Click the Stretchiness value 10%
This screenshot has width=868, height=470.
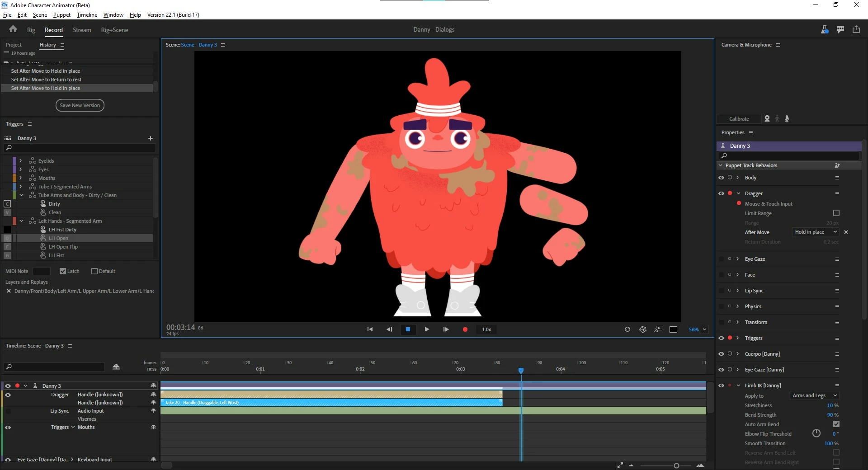[832, 405]
